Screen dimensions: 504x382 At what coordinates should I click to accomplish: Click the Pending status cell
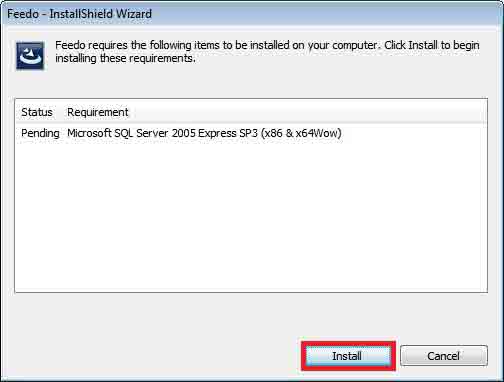tap(40, 133)
